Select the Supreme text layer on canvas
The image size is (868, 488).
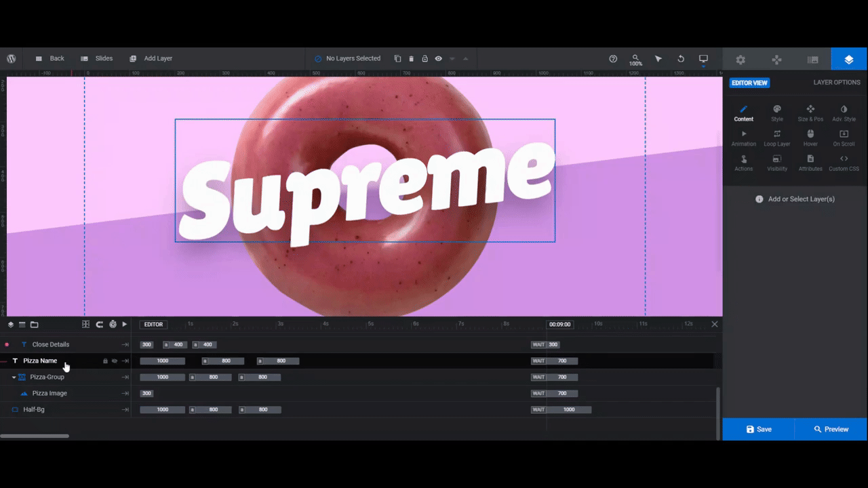tap(365, 181)
